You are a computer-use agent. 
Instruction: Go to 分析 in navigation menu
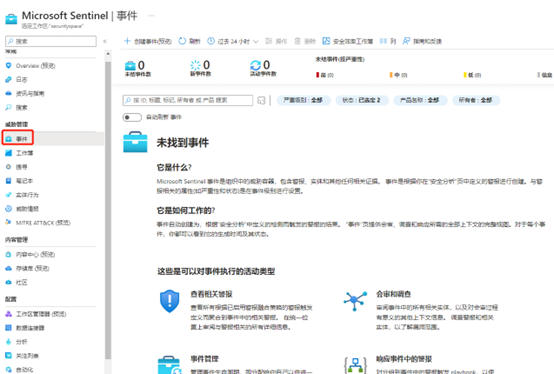22,342
